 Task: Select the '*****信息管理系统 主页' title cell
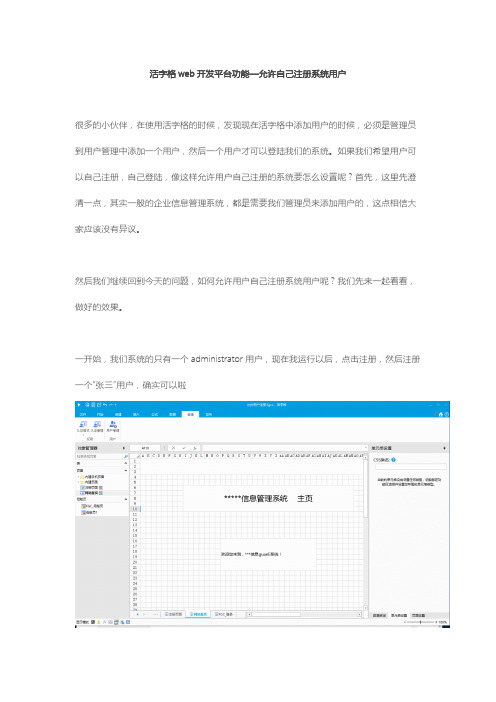click(268, 498)
